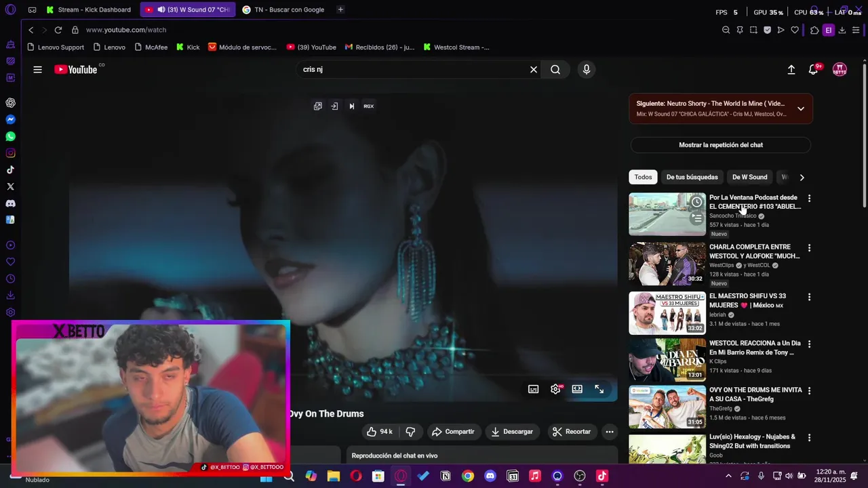The width and height of the screenshot is (868, 488).
Task: Open the sidebar player icon
Action: pyautogui.click(x=10, y=245)
